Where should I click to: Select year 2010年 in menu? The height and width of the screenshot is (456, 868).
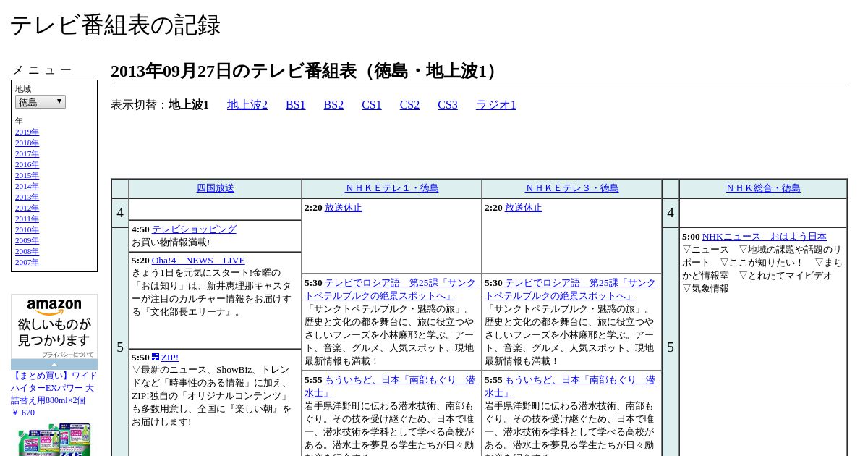click(27, 229)
